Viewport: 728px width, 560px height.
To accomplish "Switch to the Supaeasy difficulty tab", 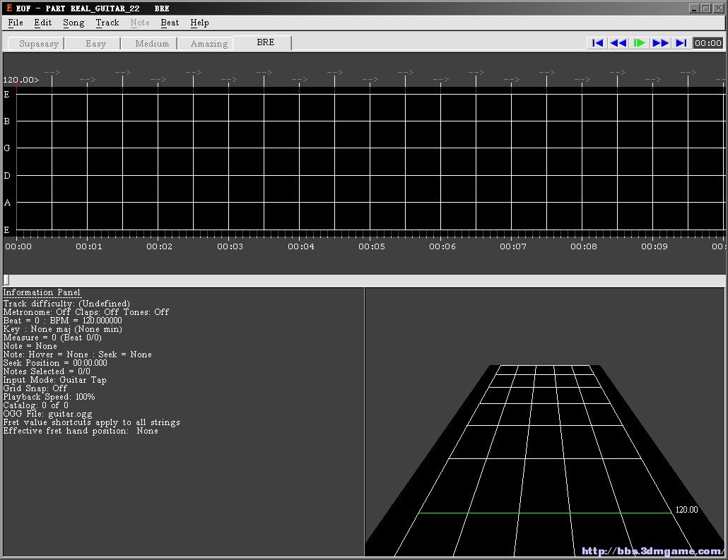I will pos(36,44).
